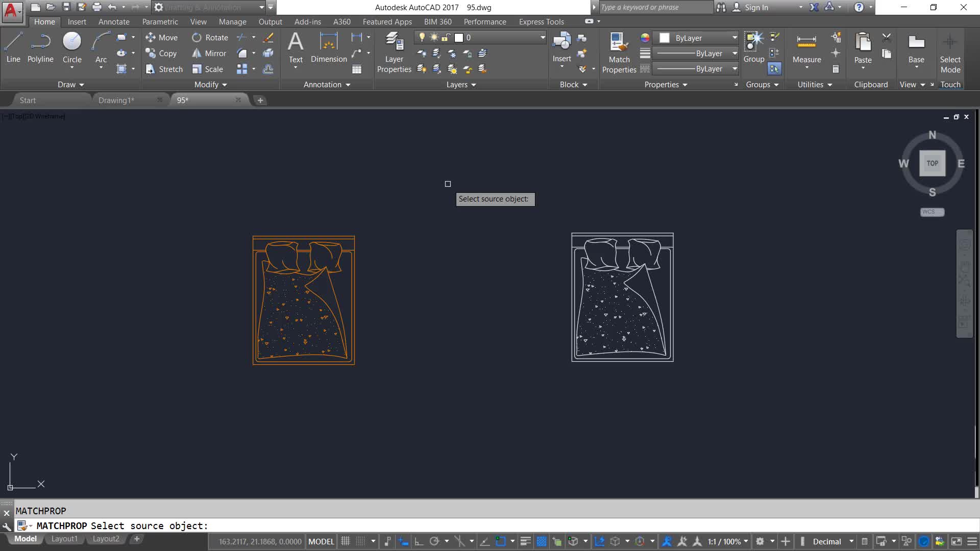Toggle ortho mode in status bar

[419, 541]
